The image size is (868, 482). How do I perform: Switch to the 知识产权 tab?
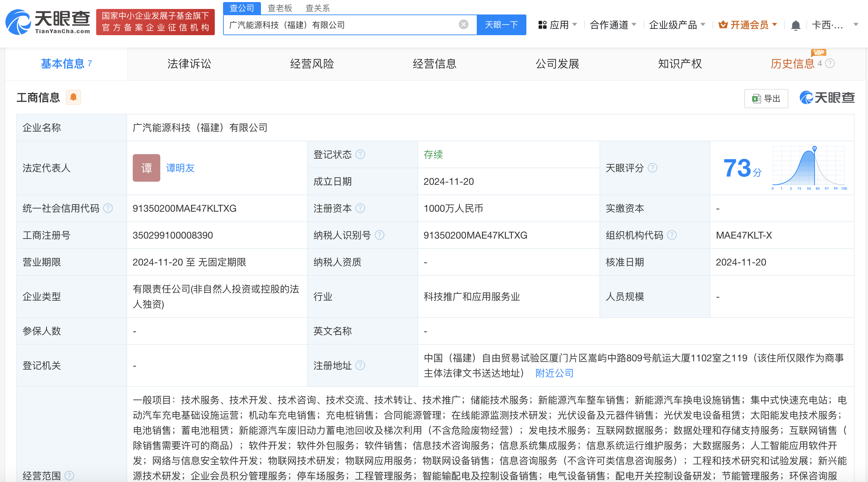click(680, 64)
